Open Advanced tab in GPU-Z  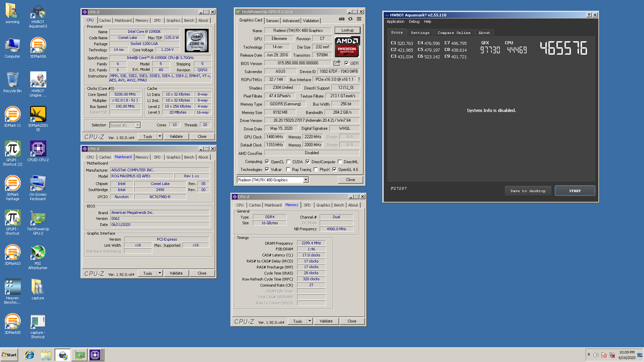pos(291,21)
